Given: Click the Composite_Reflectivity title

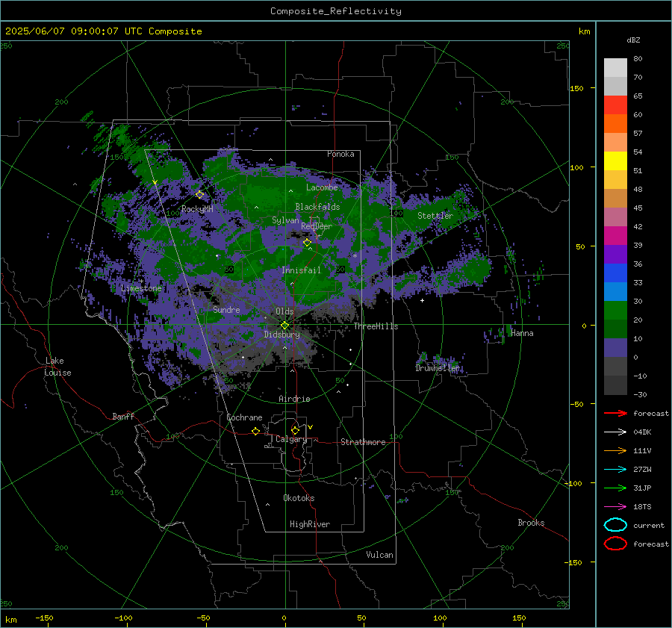Looking at the screenshot, I should click(x=335, y=11).
